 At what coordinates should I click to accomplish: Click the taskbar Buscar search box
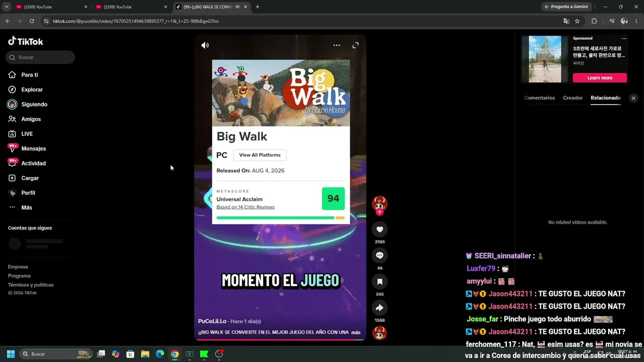tap(56, 354)
